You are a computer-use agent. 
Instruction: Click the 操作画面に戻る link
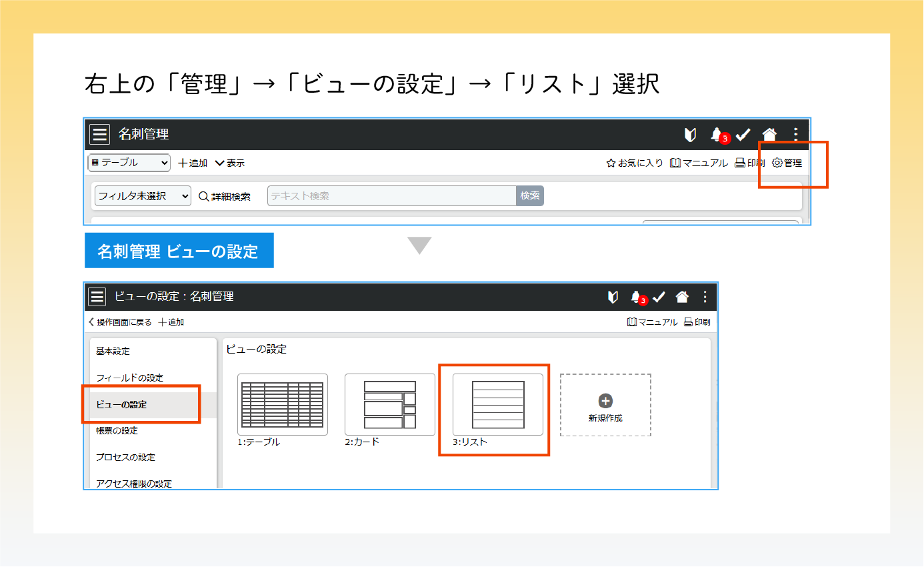tap(120, 322)
